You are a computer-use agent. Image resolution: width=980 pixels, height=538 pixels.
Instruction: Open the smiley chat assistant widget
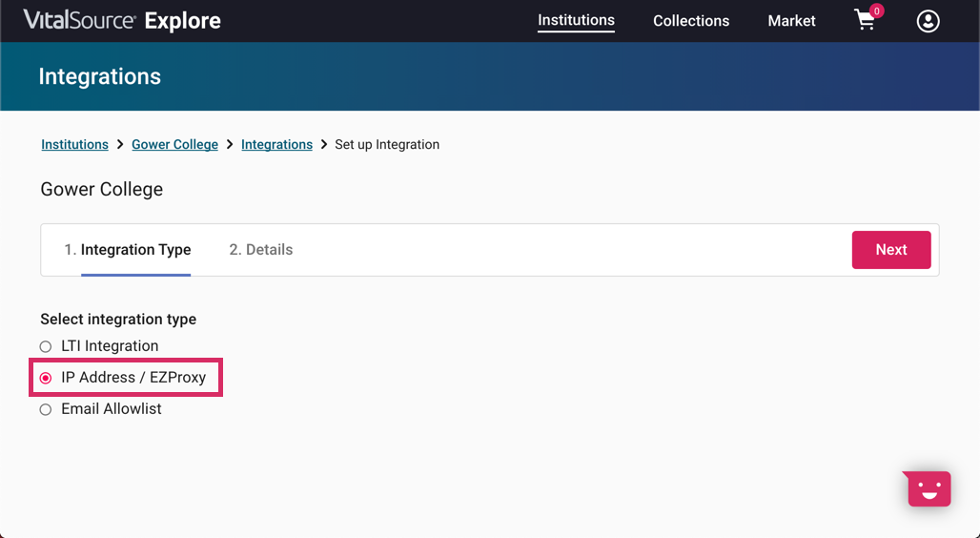click(x=929, y=488)
